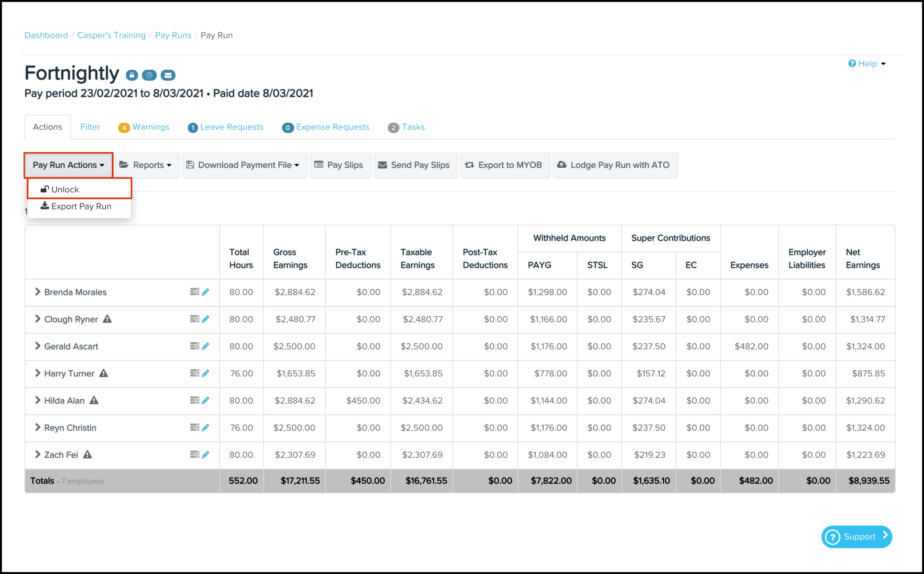Click warning triangle next to Harry Turner

(104, 373)
